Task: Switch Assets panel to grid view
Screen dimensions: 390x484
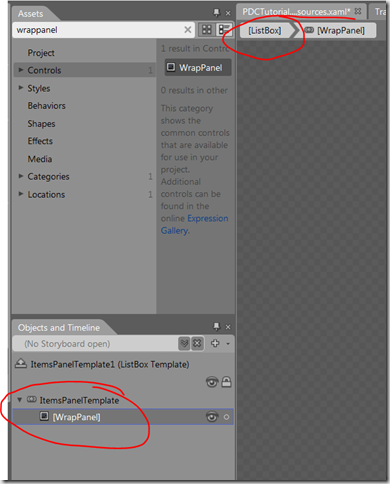Action: [x=207, y=30]
